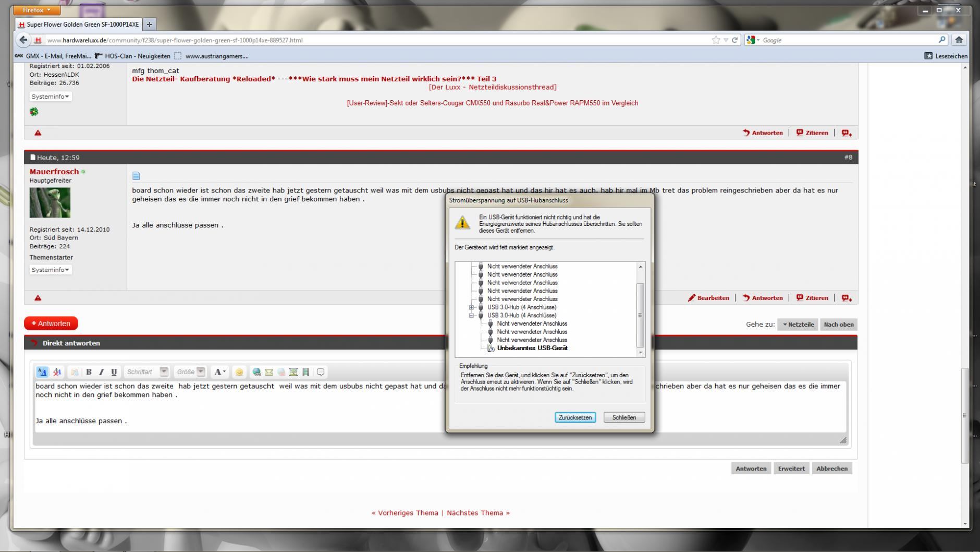Toggle the editor mode switch icon

[42, 372]
